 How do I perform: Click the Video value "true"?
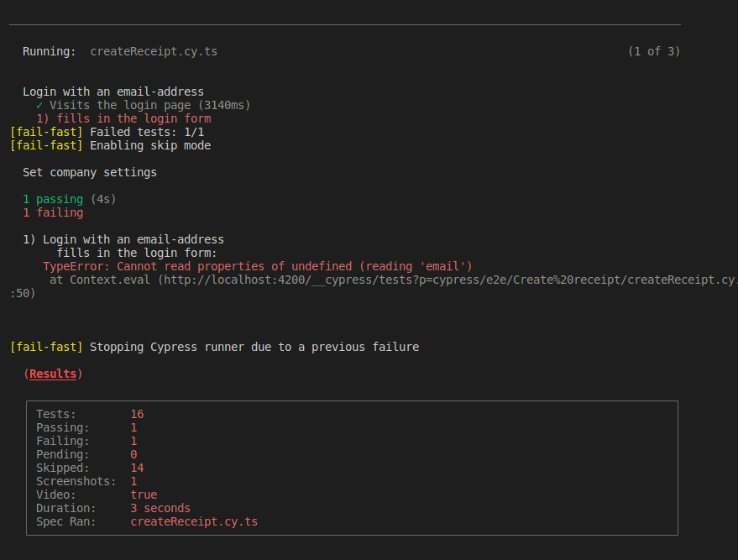[144, 495]
